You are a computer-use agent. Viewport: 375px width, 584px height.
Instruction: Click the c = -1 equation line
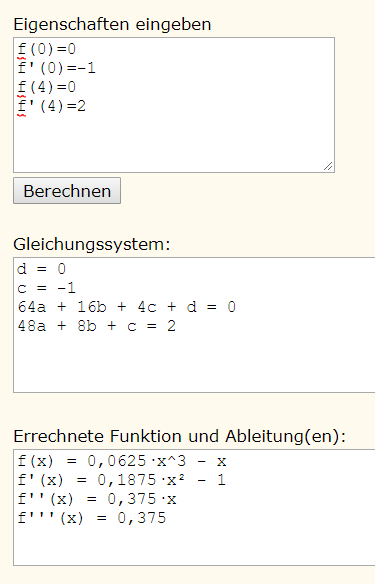(47, 288)
